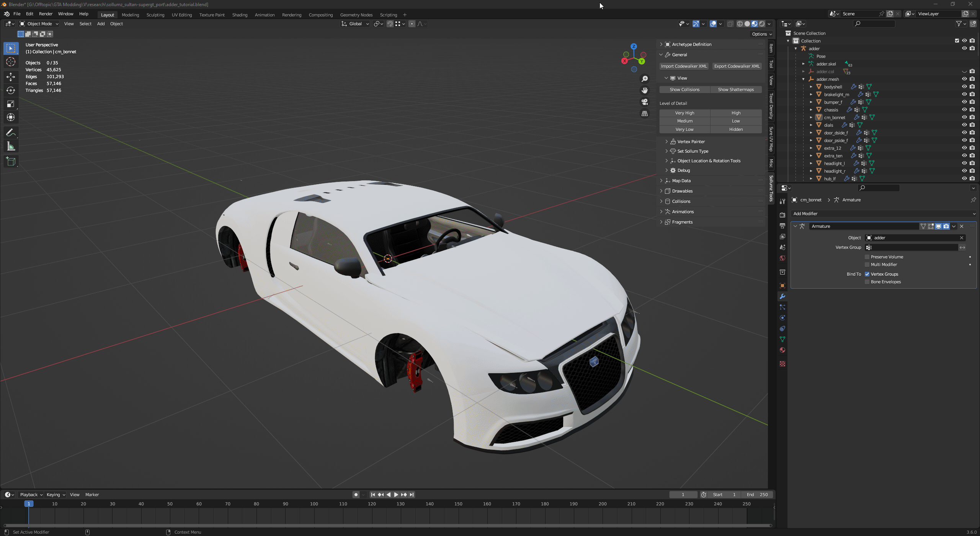This screenshot has width=980, height=536.
Task: Open the Render menu
Action: 46,14
